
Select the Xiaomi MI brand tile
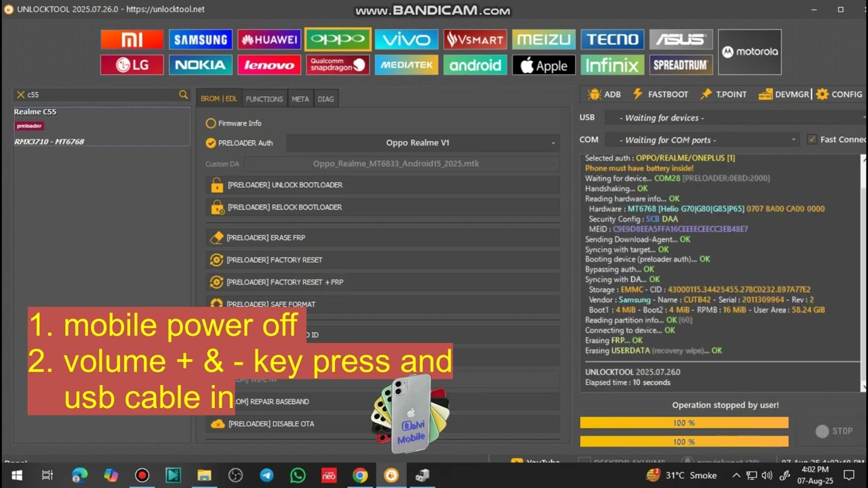click(132, 40)
